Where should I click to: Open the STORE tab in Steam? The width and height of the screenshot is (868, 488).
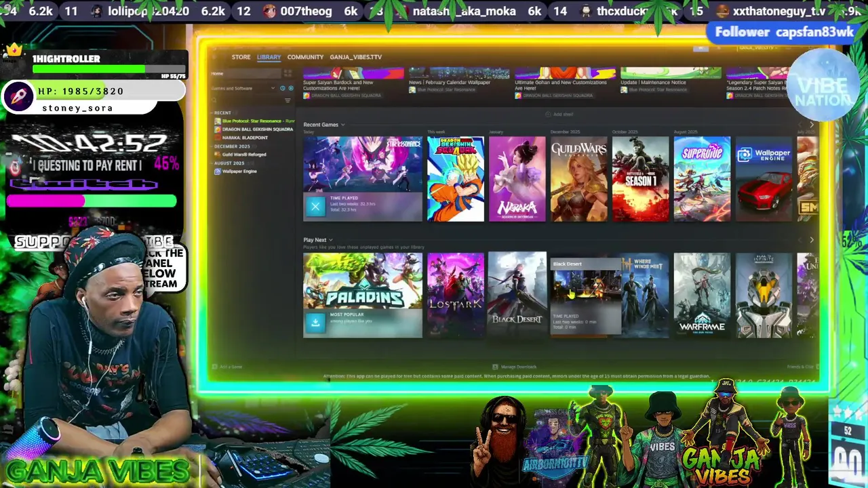pyautogui.click(x=241, y=57)
